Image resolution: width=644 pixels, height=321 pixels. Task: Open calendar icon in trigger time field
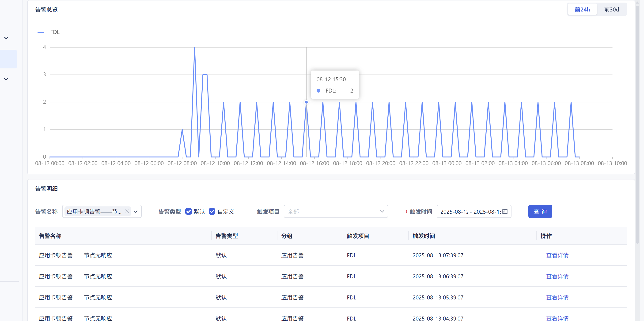(x=505, y=211)
